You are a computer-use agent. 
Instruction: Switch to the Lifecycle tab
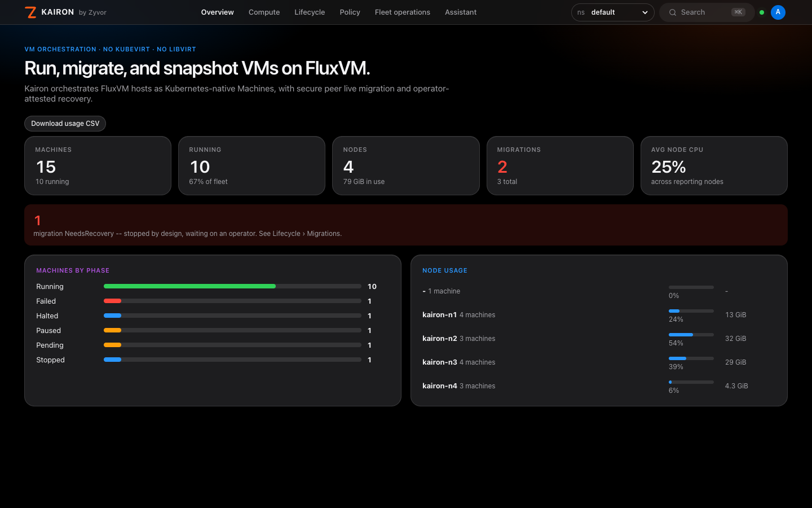310,12
